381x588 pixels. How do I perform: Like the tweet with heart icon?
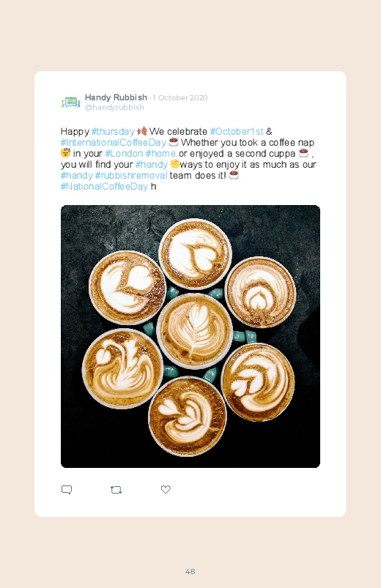(166, 489)
